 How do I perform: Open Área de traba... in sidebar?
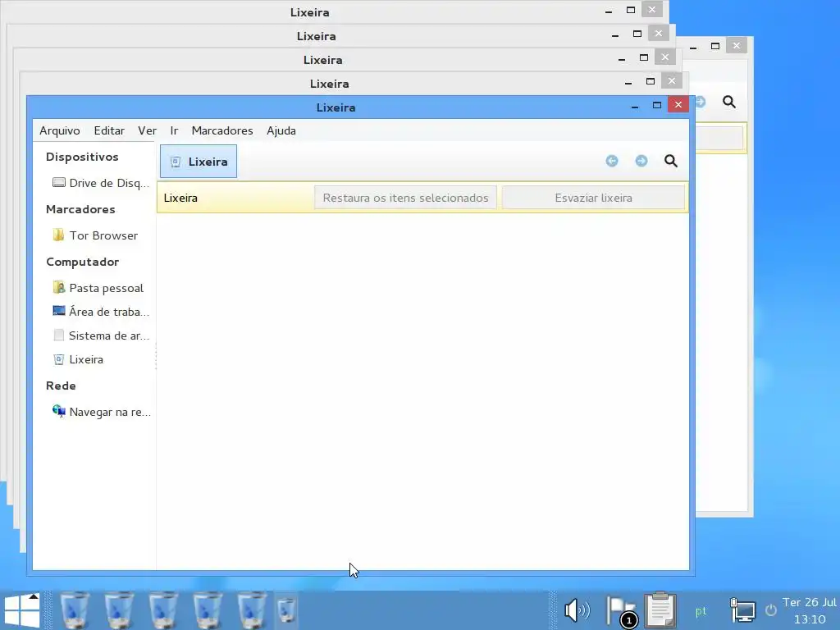pos(101,312)
